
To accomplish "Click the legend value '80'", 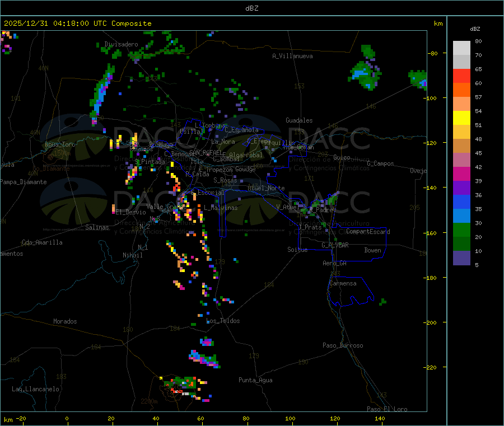I will coord(478,41).
